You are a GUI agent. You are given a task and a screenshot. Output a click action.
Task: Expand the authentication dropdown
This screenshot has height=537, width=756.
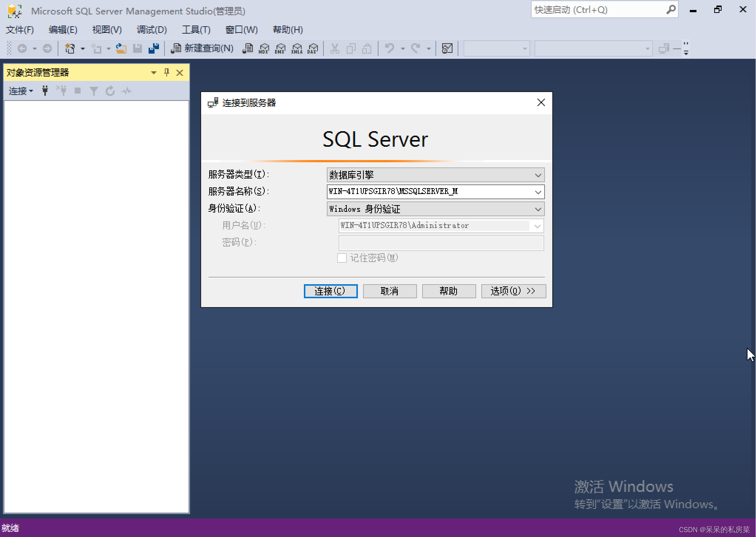click(538, 209)
